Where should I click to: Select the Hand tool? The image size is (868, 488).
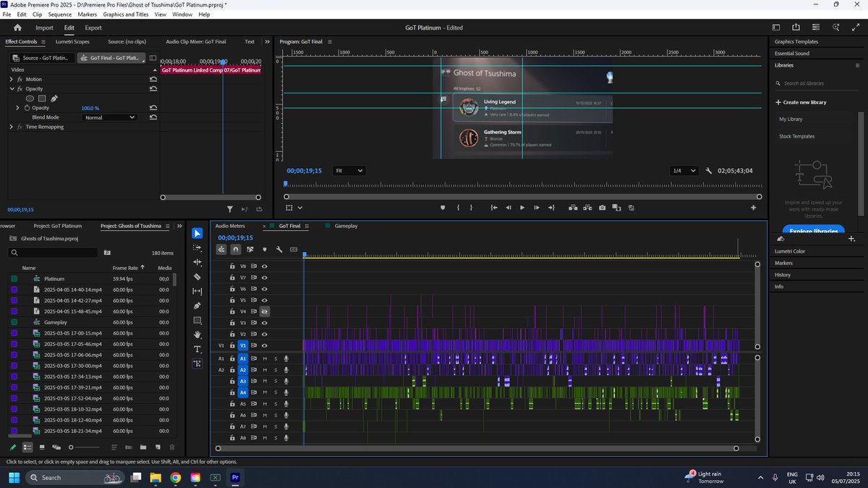click(197, 335)
